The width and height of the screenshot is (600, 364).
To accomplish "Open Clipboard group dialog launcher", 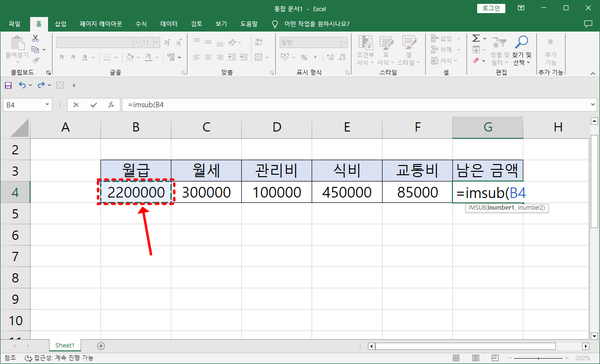I will coord(49,72).
